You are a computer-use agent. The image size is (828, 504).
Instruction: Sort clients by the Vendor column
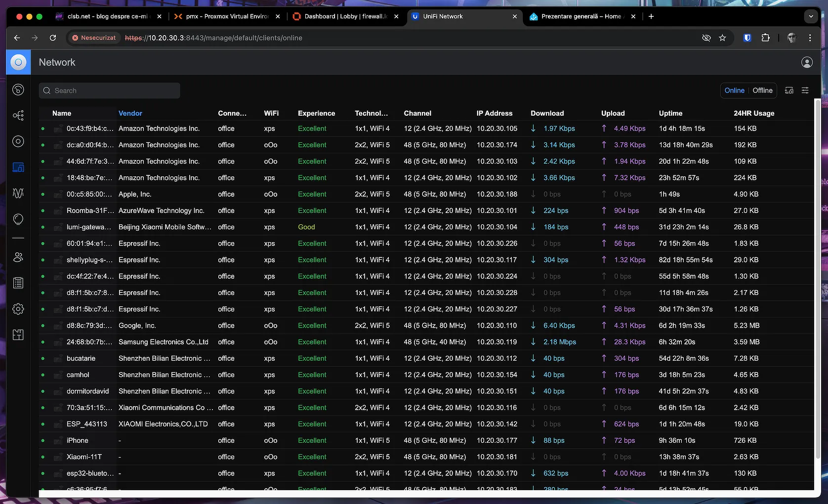(130, 113)
